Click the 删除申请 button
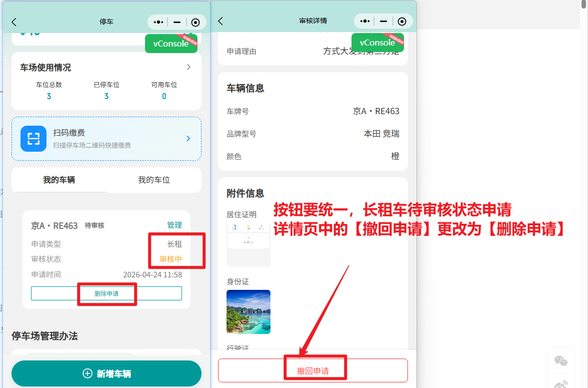588x388 pixels. (x=106, y=293)
